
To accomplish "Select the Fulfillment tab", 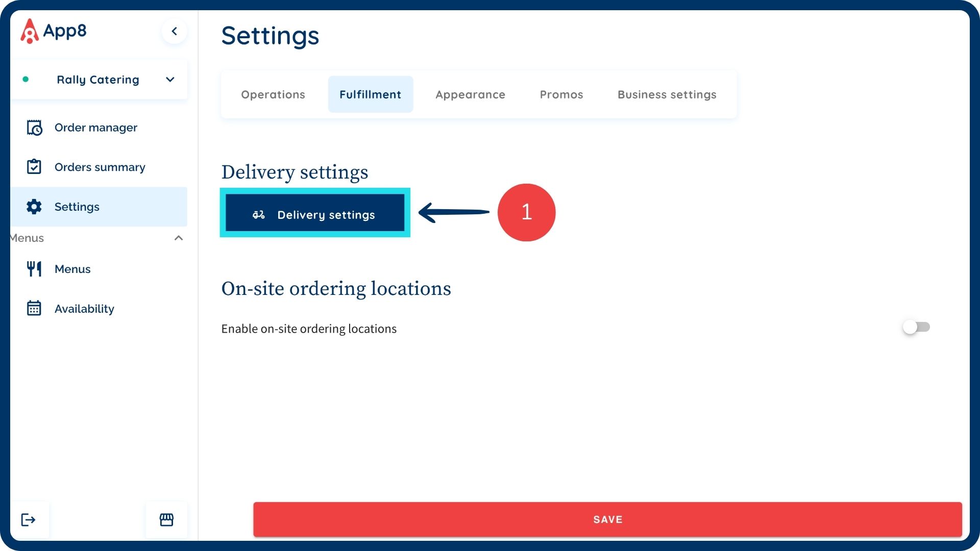I will [370, 94].
